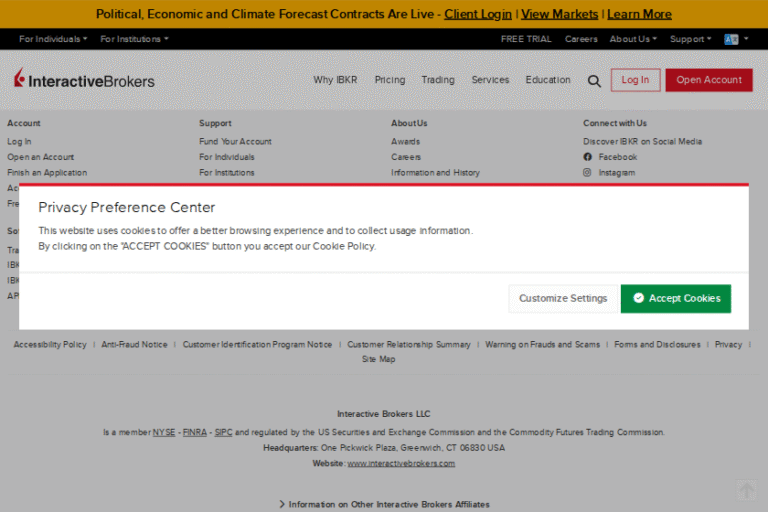768x512 pixels.
Task: Open the language selector icon
Action: tap(732, 39)
